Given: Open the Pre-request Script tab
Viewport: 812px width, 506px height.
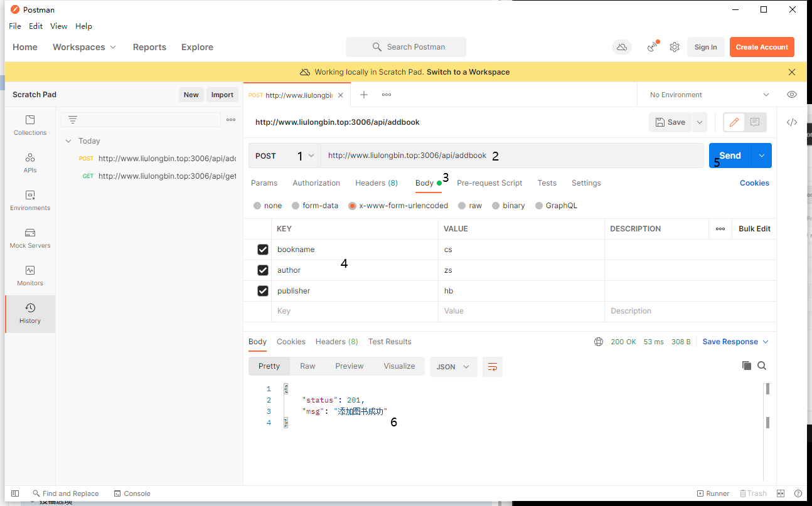Looking at the screenshot, I should coord(489,183).
